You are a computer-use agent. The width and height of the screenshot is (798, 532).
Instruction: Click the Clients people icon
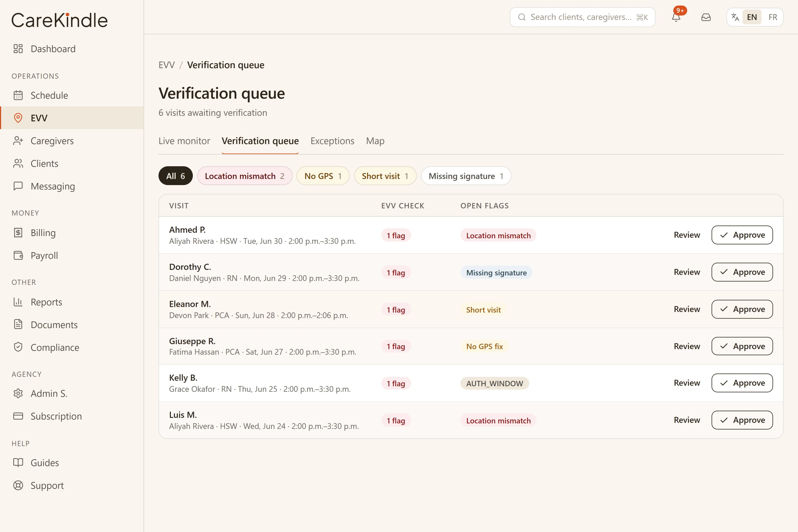[x=18, y=164]
